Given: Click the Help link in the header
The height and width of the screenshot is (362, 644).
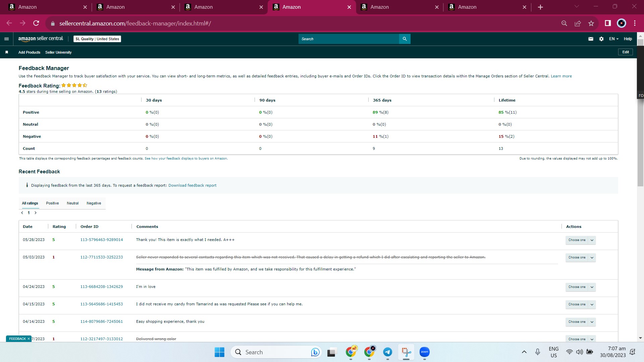Looking at the screenshot, I should [x=628, y=39].
